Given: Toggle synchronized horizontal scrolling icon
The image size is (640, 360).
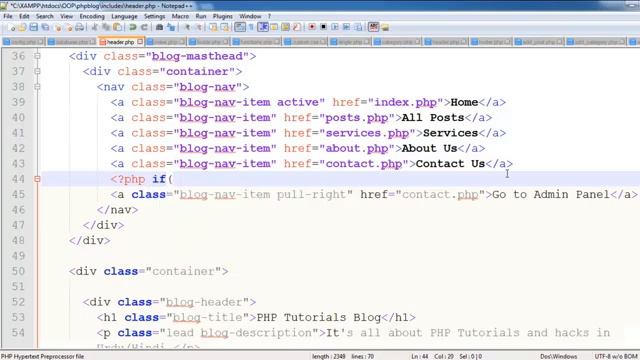Looking at the screenshot, I should 224,27.
